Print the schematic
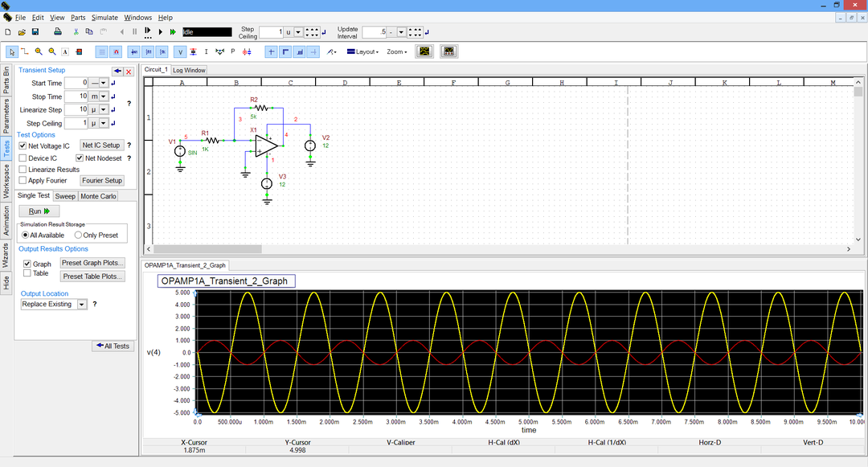 tap(58, 32)
